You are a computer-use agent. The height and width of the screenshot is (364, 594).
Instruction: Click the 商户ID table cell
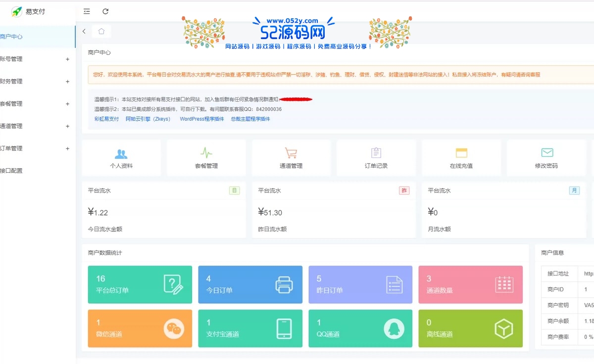558,289
